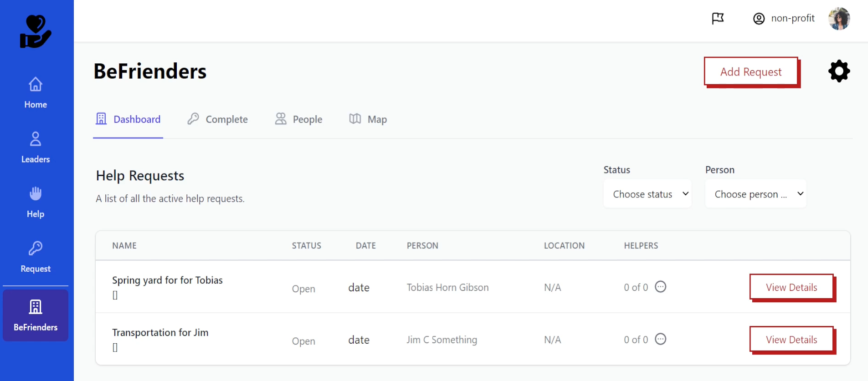Click the user profile avatar photo
Screen dimensions: 868x381
pos(839,19)
